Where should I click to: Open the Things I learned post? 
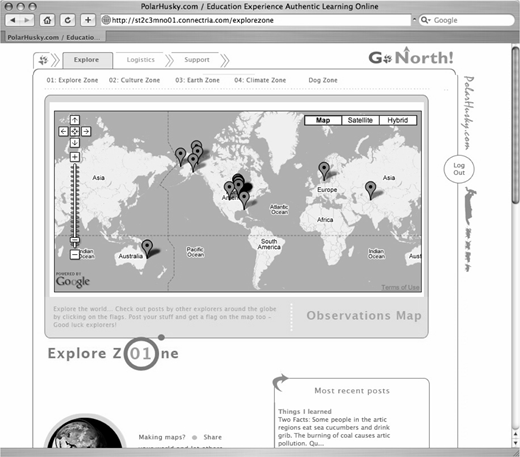point(305,411)
